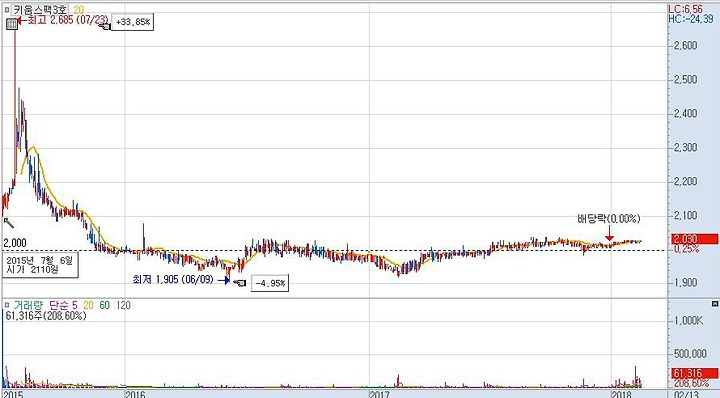This screenshot has height=398, width=720.
Task: Click the +33.85% change box
Action: point(133,22)
